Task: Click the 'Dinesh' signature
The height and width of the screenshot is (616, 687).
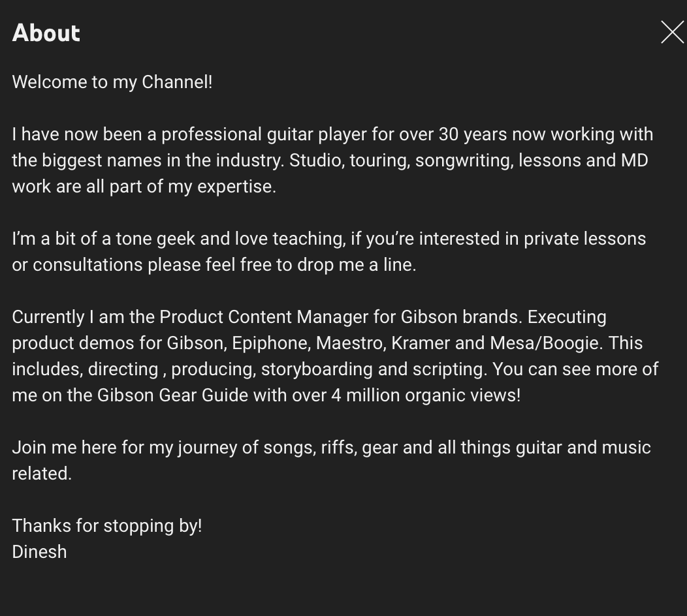Action: tap(39, 552)
